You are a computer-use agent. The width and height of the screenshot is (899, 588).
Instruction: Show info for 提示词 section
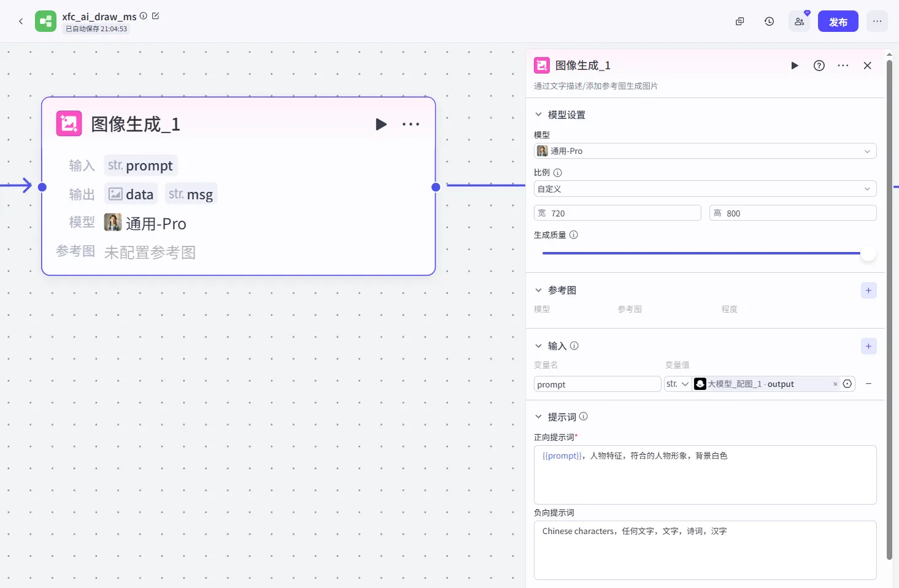coord(584,416)
